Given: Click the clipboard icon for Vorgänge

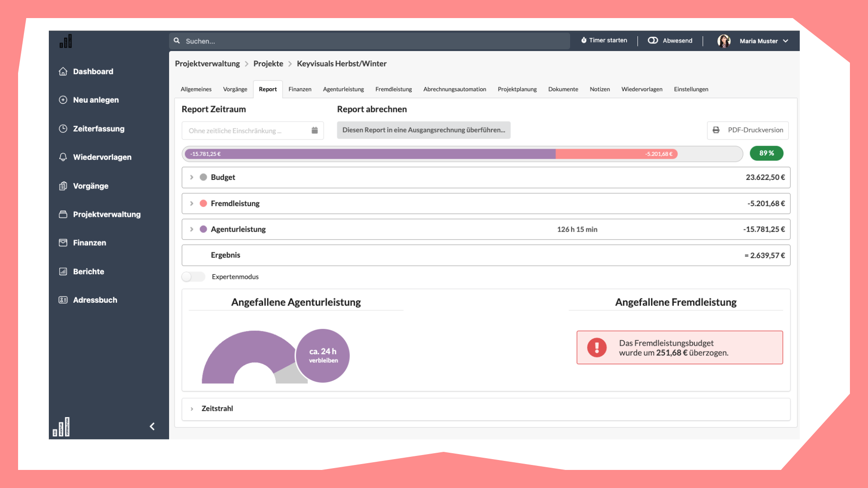Looking at the screenshot, I should coord(63,186).
